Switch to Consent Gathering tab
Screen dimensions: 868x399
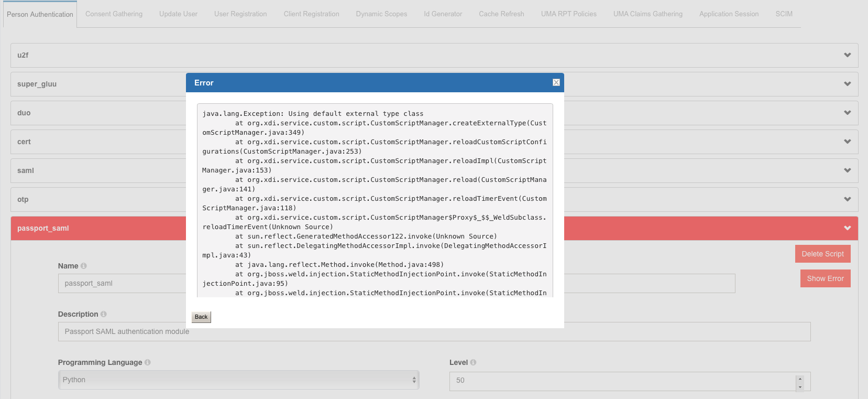coord(114,14)
